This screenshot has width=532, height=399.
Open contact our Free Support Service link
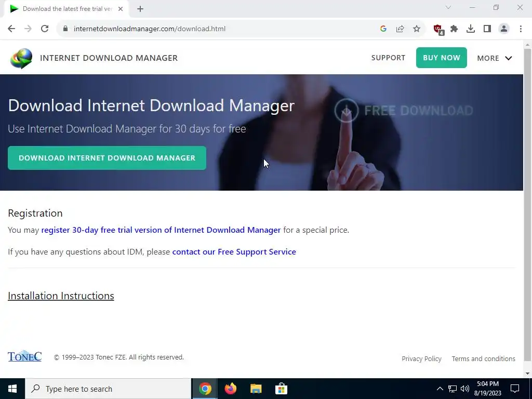coord(234,252)
